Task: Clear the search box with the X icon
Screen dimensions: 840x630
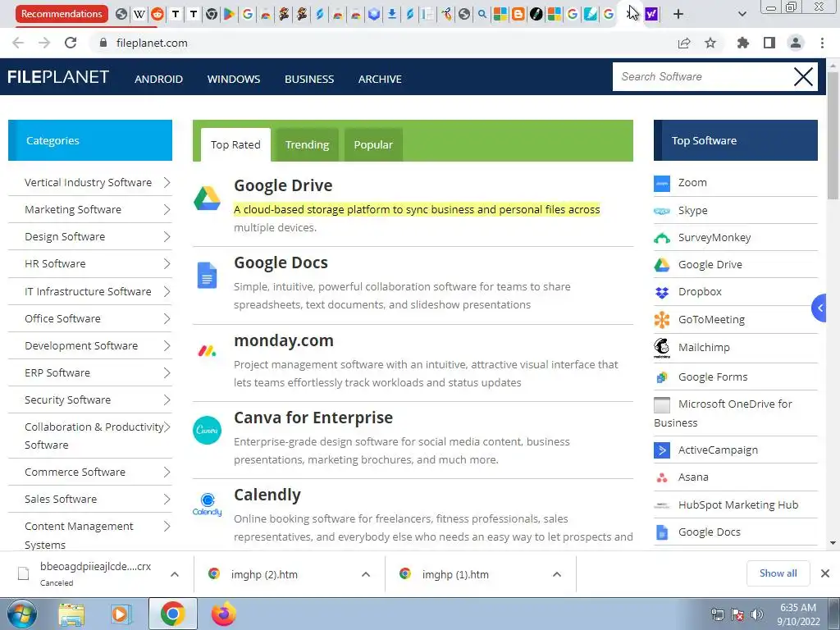Action: pyautogui.click(x=803, y=76)
